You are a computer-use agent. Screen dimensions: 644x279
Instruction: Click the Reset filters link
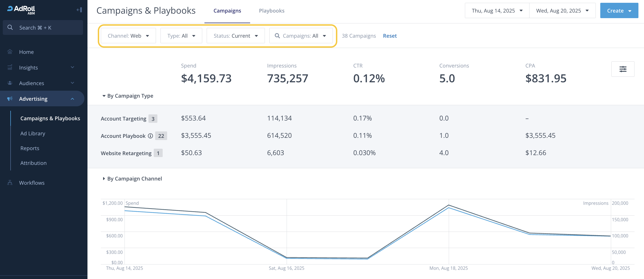(x=390, y=36)
